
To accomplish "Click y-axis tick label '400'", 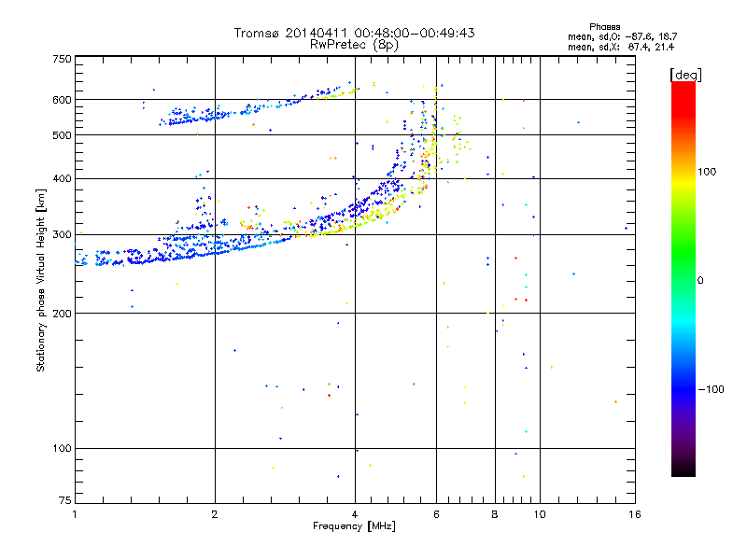I will point(63,179).
